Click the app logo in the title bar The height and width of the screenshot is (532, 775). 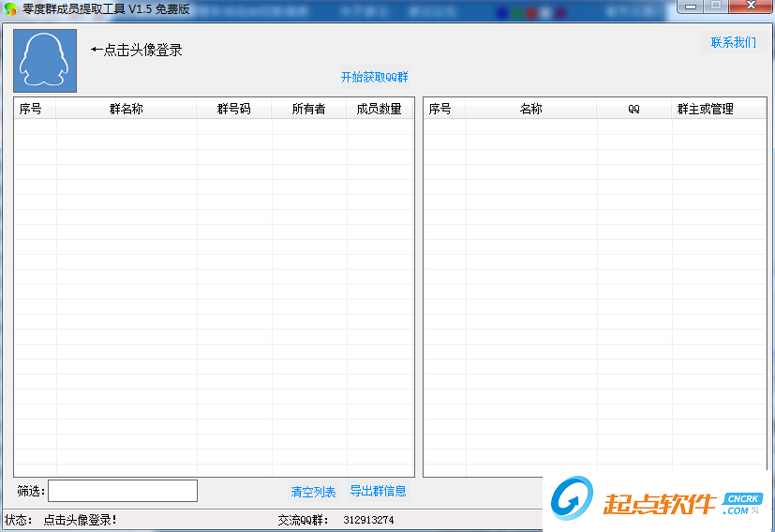click(x=10, y=8)
